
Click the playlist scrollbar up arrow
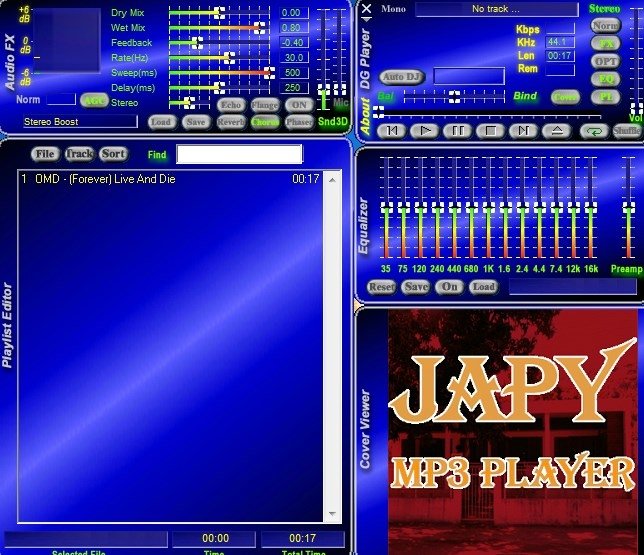pos(332,180)
